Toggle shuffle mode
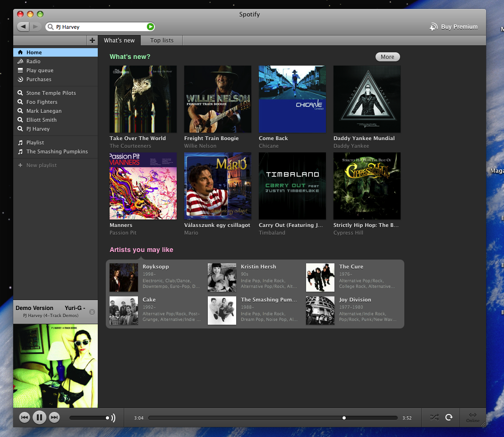 (435, 417)
